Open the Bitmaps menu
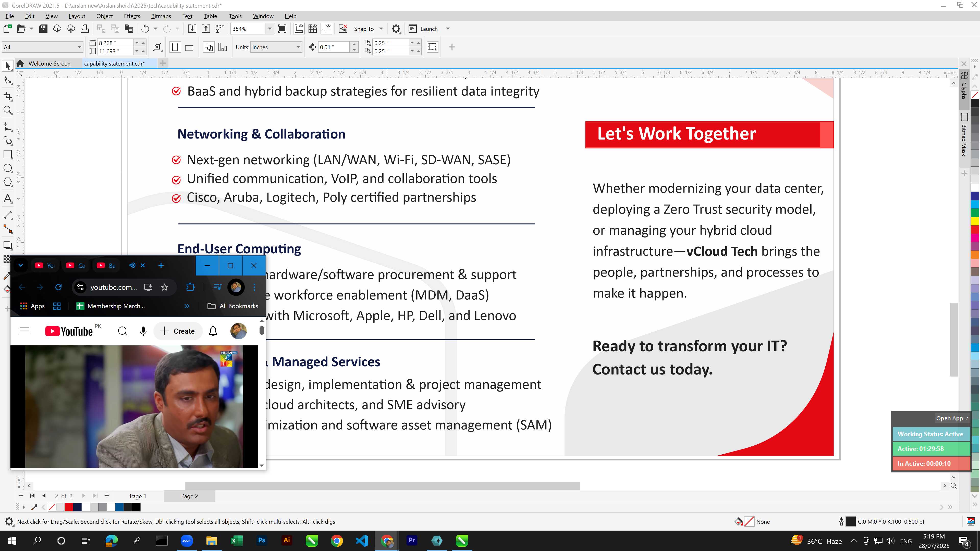The width and height of the screenshot is (980, 551). [161, 16]
